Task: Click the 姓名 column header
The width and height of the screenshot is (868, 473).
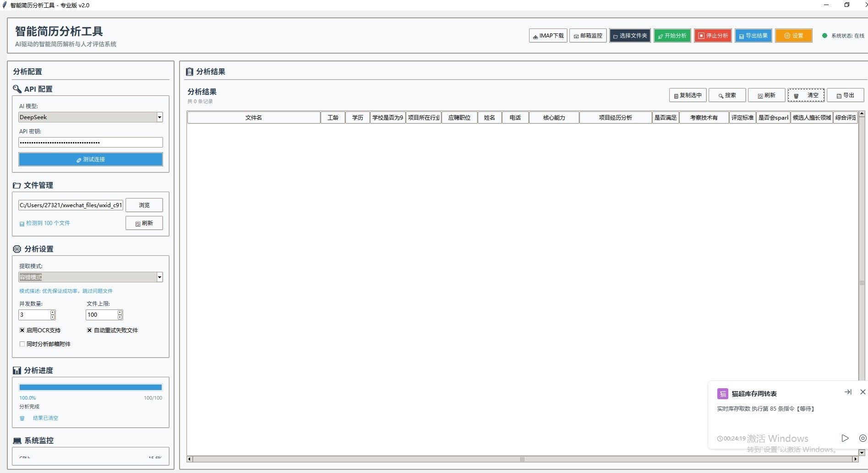Action: point(490,118)
